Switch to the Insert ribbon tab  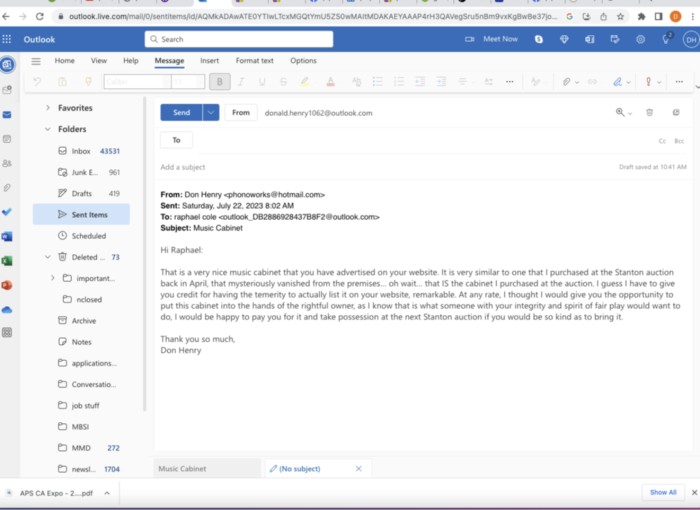(x=209, y=61)
